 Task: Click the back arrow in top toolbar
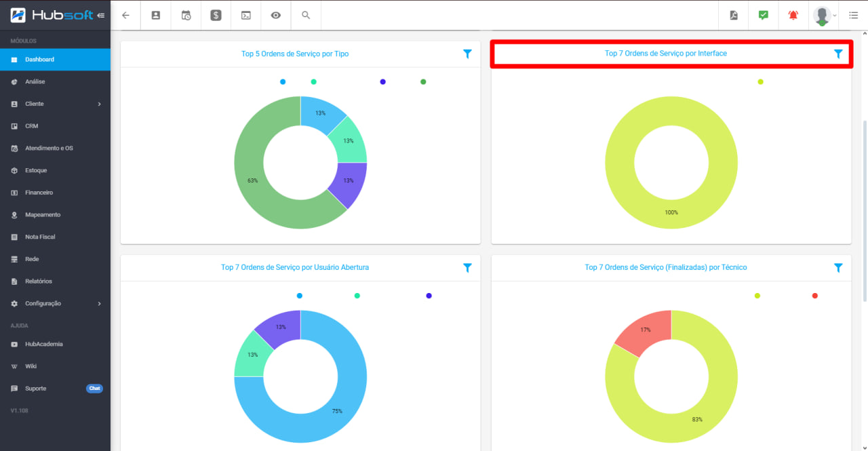pyautogui.click(x=125, y=15)
